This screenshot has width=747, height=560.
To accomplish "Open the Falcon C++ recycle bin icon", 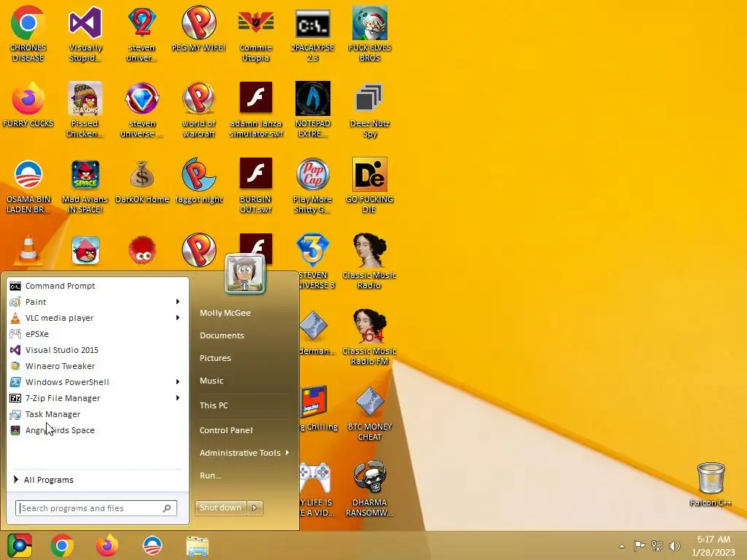I will coord(711,484).
